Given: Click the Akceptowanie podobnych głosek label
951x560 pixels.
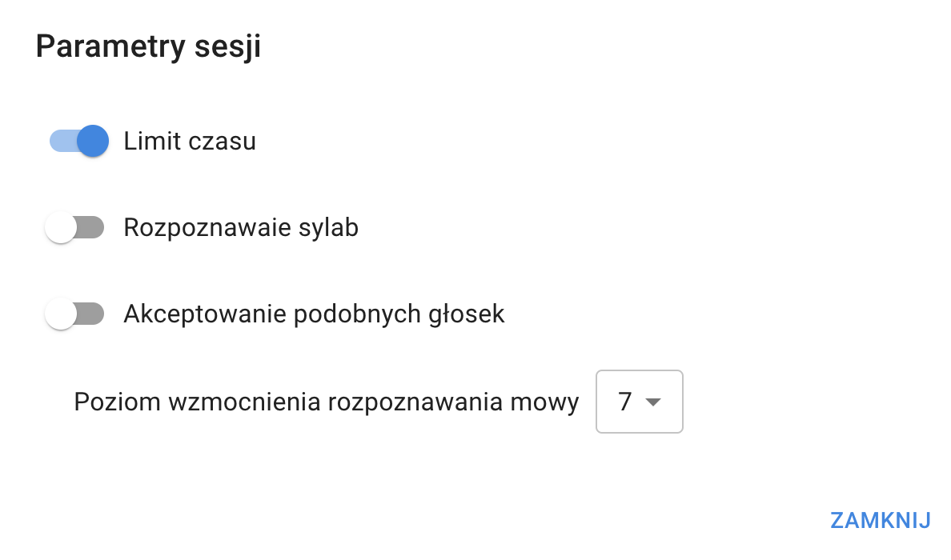Looking at the screenshot, I should click(x=314, y=314).
